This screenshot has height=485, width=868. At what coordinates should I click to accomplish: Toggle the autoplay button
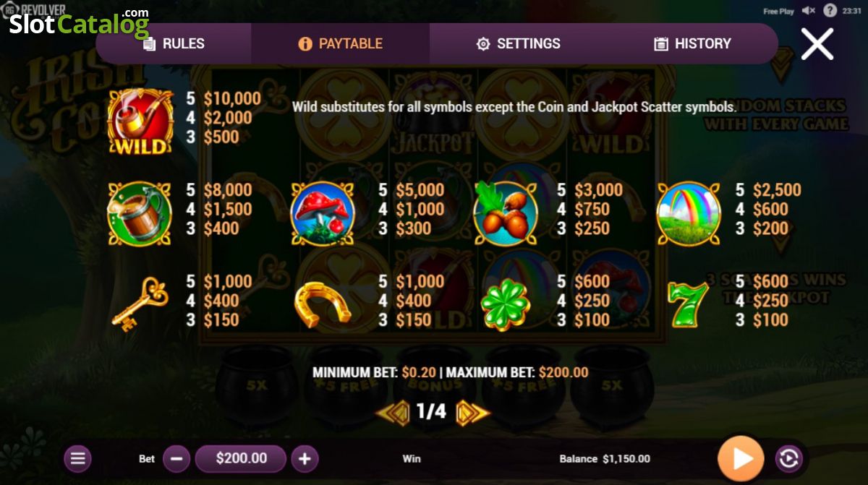(788, 458)
